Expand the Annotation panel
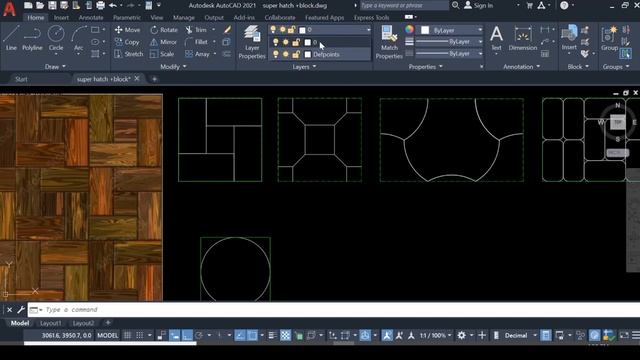640x360 pixels. pos(521,67)
